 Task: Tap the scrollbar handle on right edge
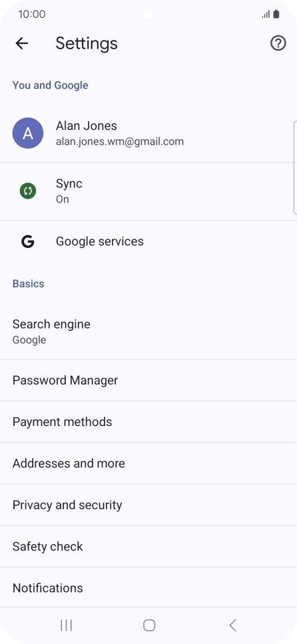[x=296, y=167]
